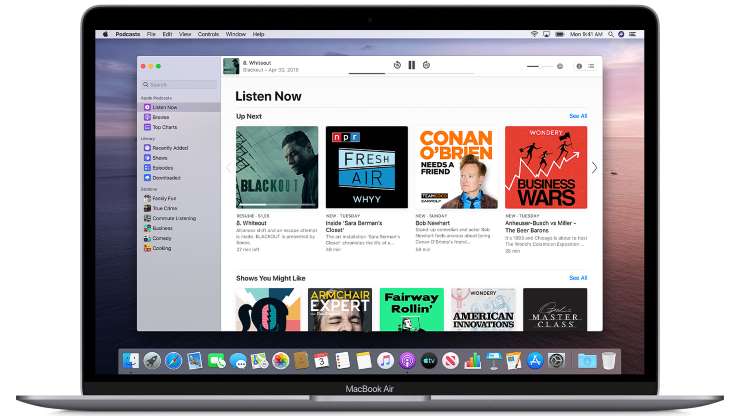
Task: Open the Armchair Expert show tile
Action: point(340,309)
